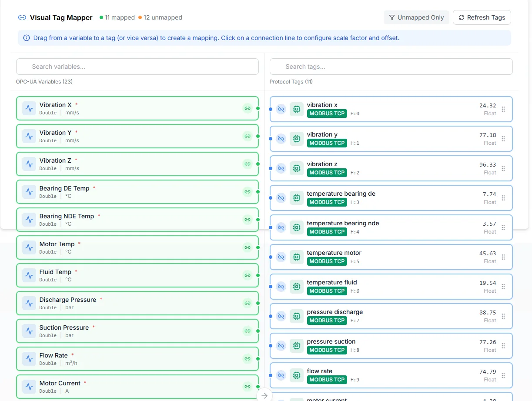Unlink the flow rate tag
This screenshot has height=401, width=532.
pyautogui.click(x=281, y=375)
